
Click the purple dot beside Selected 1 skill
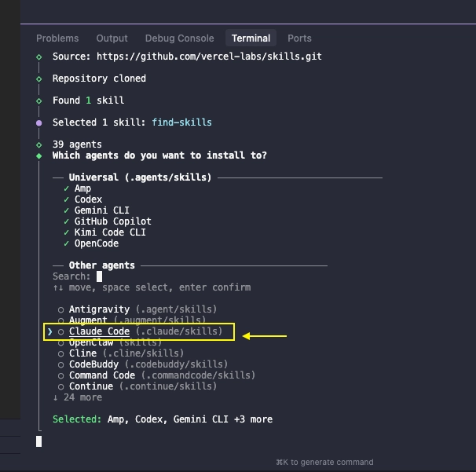click(x=39, y=123)
